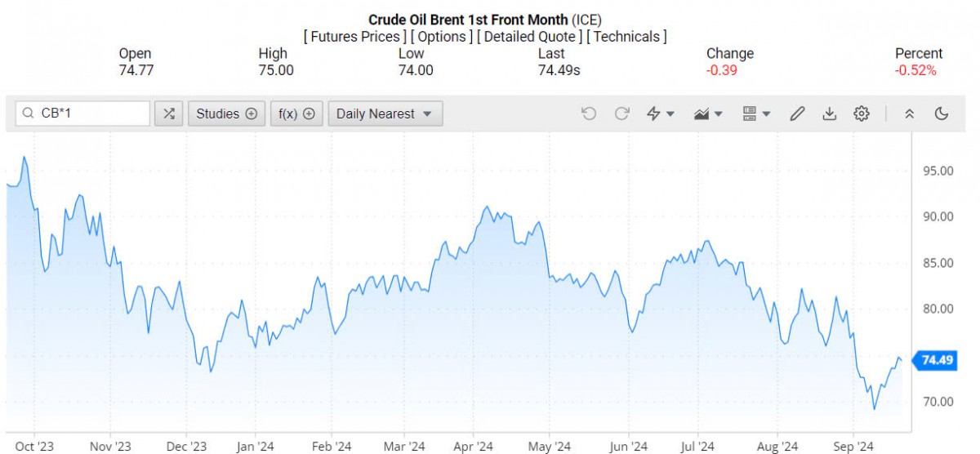Open the f(x) expressions button
Screen dimensions: 980x454
296,113
